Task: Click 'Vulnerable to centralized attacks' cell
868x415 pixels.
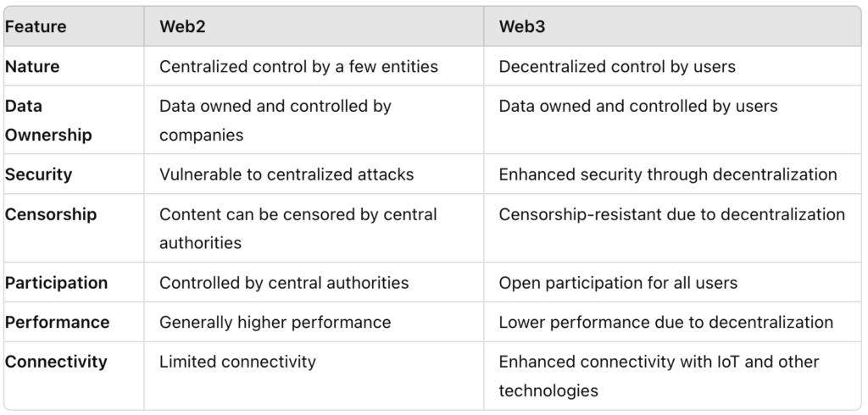Action: tap(287, 174)
